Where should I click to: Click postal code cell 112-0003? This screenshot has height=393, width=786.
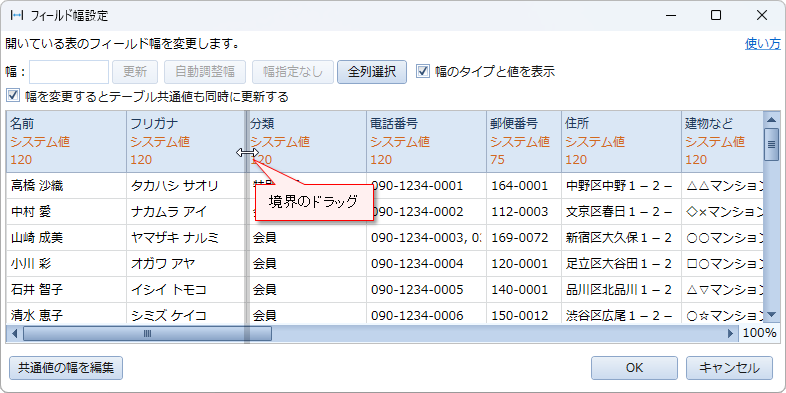(x=524, y=212)
